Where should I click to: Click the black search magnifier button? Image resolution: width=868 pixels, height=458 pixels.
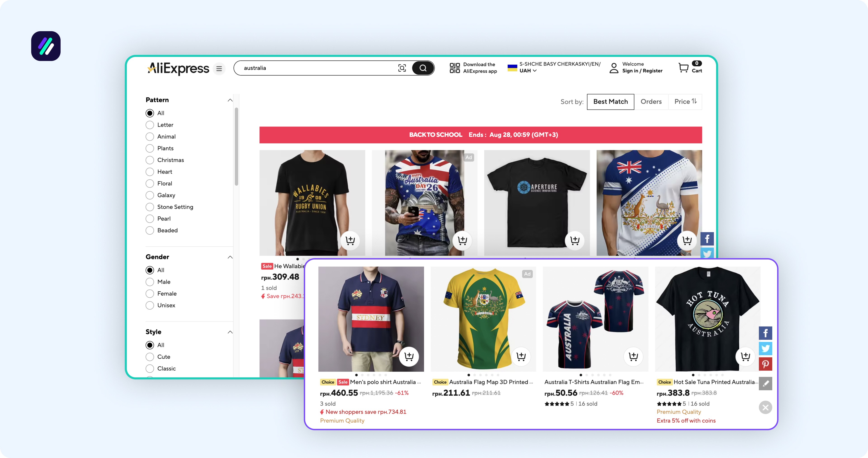point(423,68)
